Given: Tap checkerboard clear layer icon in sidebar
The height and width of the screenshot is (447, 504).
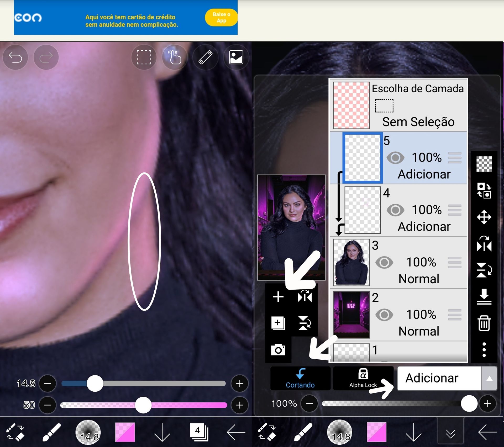Looking at the screenshot, I should 484,164.
